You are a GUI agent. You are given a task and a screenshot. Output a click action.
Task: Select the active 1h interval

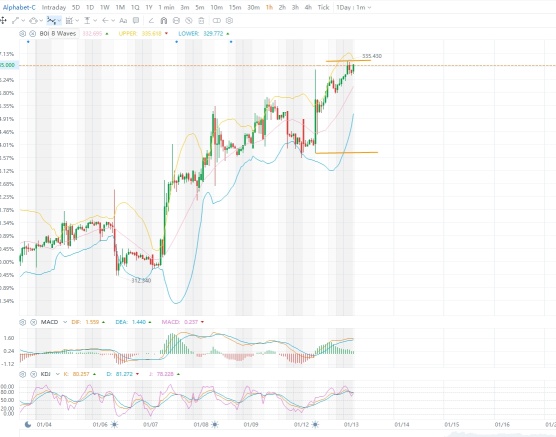click(269, 7)
